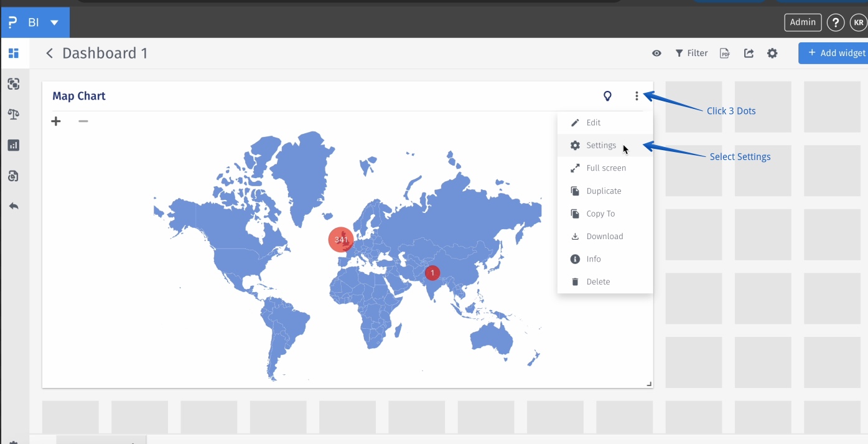The height and width of the screenshot is (444, 868).
Task: Open the Map Chart three-dots menu
Action: (637, 96)
